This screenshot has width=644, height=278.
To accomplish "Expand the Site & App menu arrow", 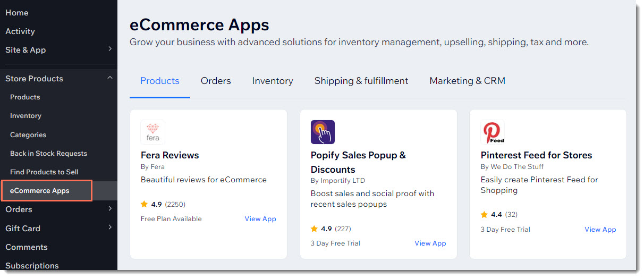I will point(110,49).
